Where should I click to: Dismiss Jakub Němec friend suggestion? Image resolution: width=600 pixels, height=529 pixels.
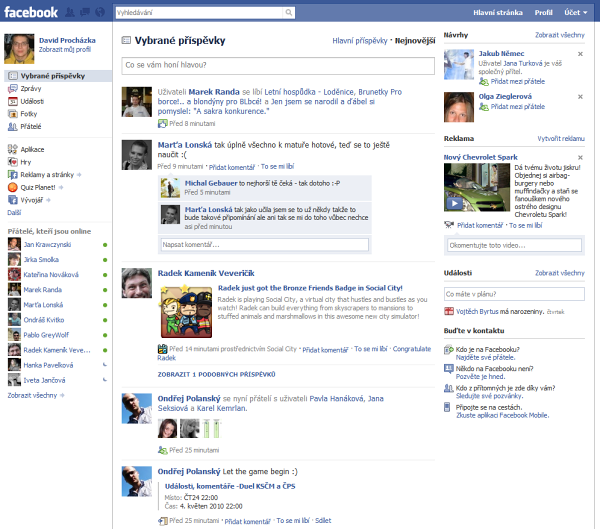tap(580, 54)
